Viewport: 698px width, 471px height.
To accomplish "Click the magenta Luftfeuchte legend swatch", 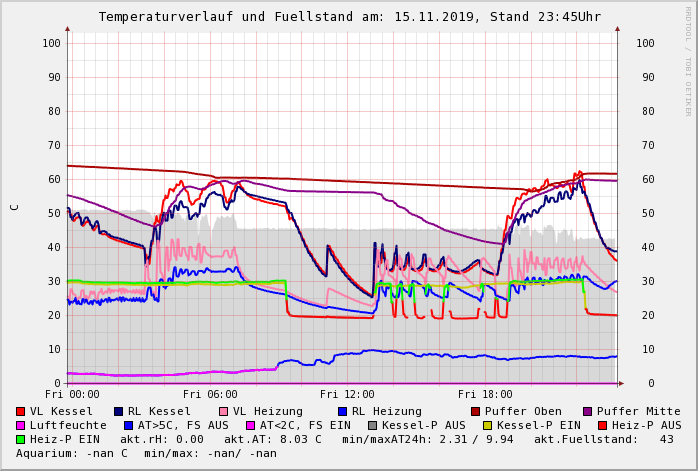I will point(21,425).
